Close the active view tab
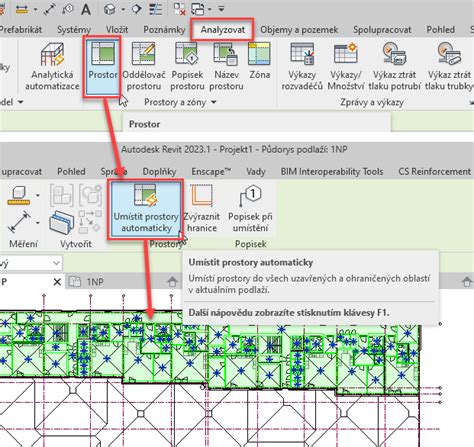This screenshot has width=474, height=447. pos(57,282)
